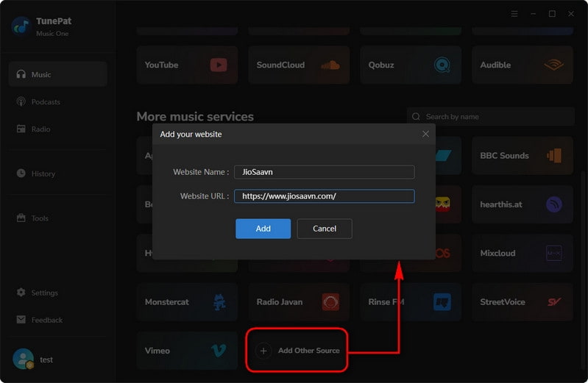Click the TunePat logo icon
This screenshot has width=588, height=383.
pos(21,26)
